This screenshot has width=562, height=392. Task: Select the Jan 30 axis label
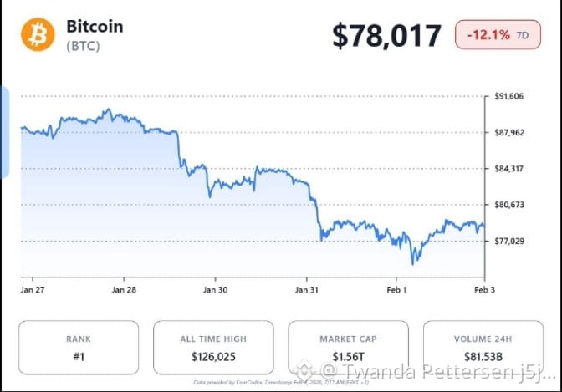coord(215,290)
